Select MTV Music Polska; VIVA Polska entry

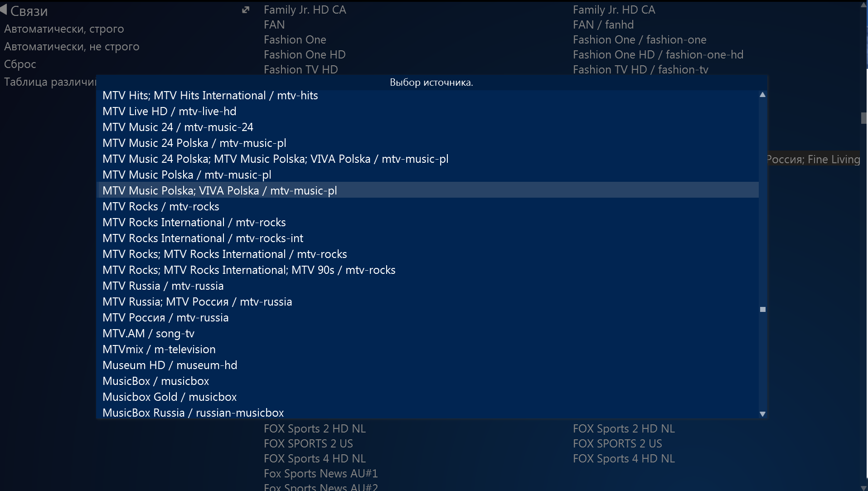pos(219,190)
